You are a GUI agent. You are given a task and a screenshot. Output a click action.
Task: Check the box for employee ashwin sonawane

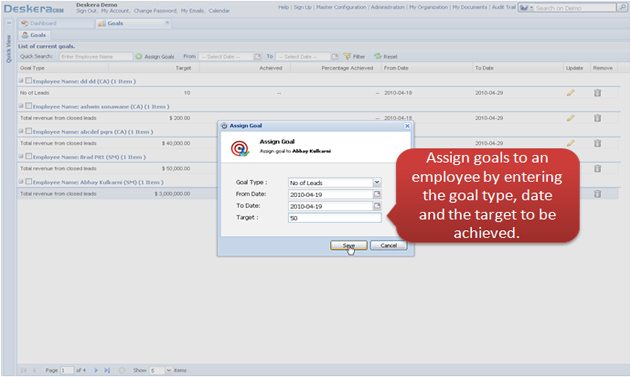coord(29,106)
